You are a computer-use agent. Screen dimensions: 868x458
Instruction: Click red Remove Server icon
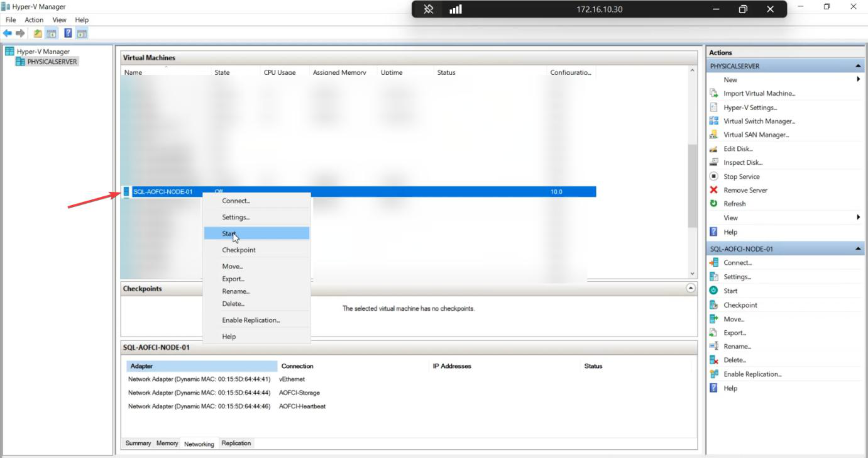713,190
